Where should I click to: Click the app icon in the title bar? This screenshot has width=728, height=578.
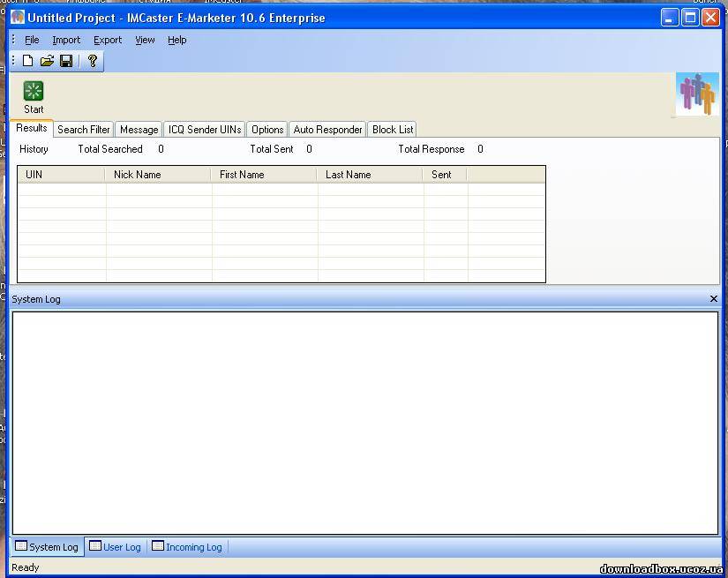coord(18,17)
